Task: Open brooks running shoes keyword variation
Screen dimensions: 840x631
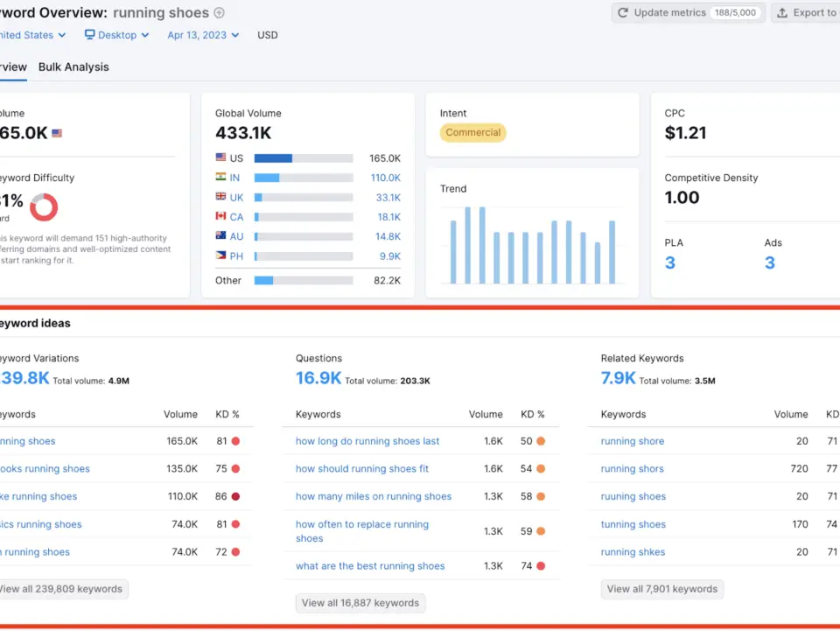Action: click(45, 469)
